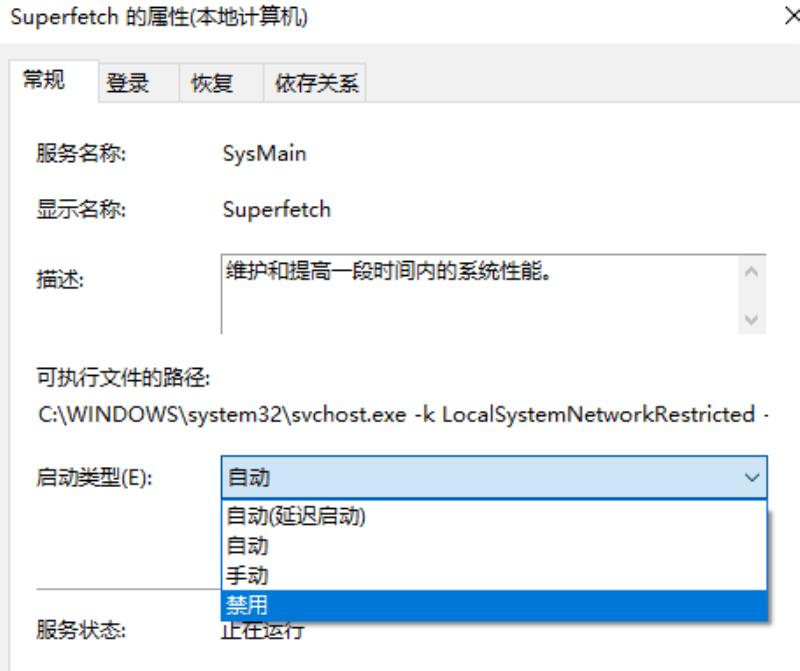Screen dimensions: 800x671
Task: Open the 依存关系 tab
Action: [314, 83]
